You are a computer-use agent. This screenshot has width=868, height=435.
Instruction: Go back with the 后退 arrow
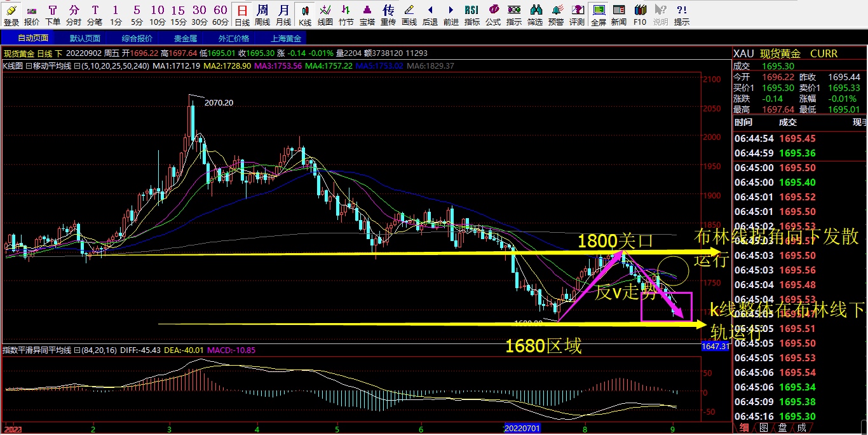430,14
